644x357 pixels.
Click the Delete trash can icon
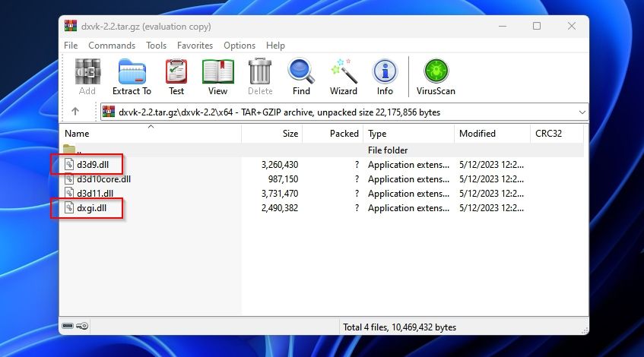tap(260, 72)
